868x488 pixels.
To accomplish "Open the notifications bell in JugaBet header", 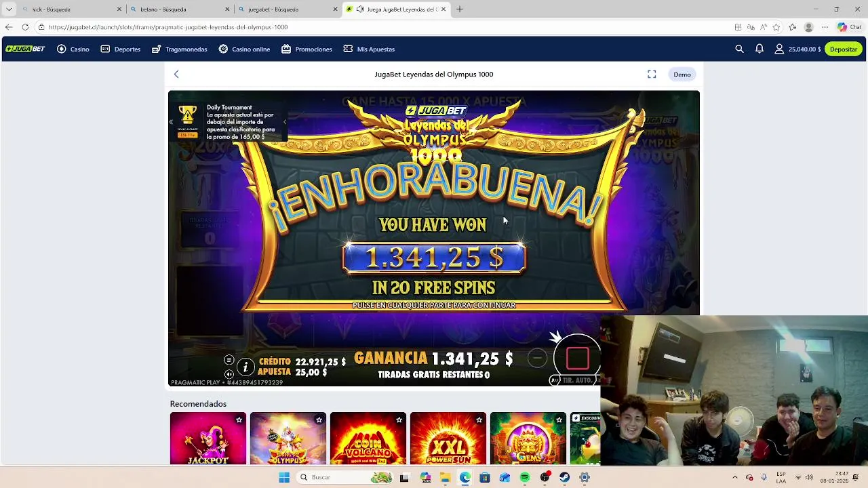I will [x=759, y=49].
